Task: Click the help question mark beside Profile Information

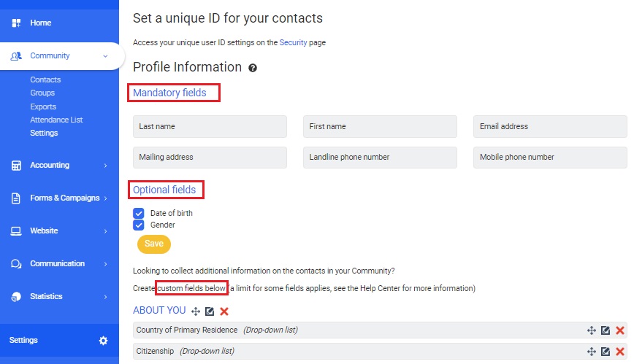Action: pyautogui.click(x=253, y=68)
